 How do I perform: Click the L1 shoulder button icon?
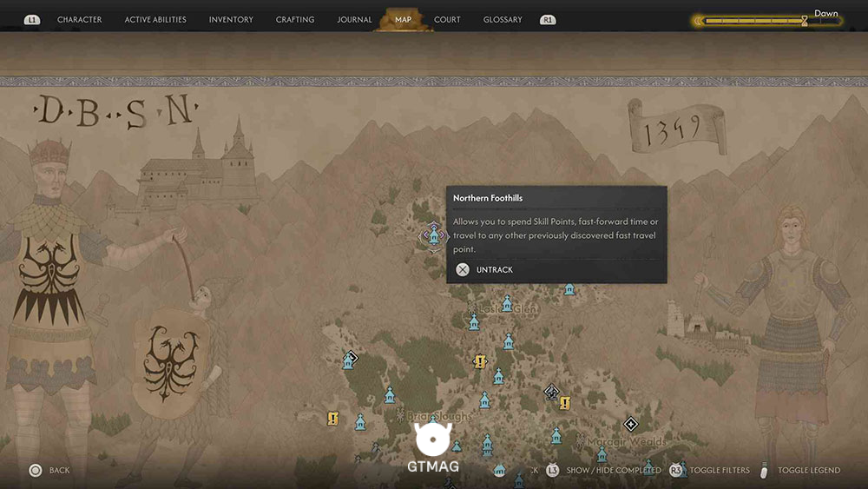coord(32,20)
